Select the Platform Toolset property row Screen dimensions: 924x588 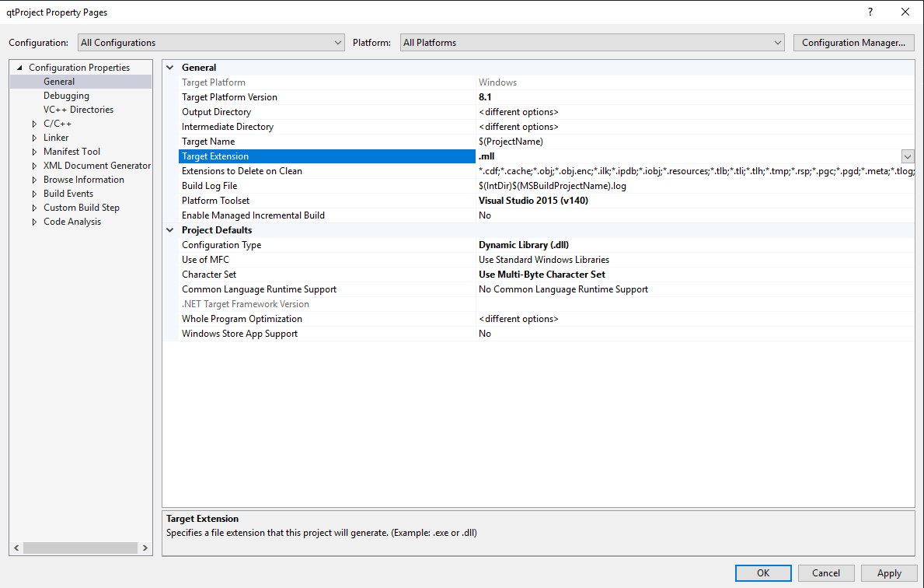pos(215,201)
